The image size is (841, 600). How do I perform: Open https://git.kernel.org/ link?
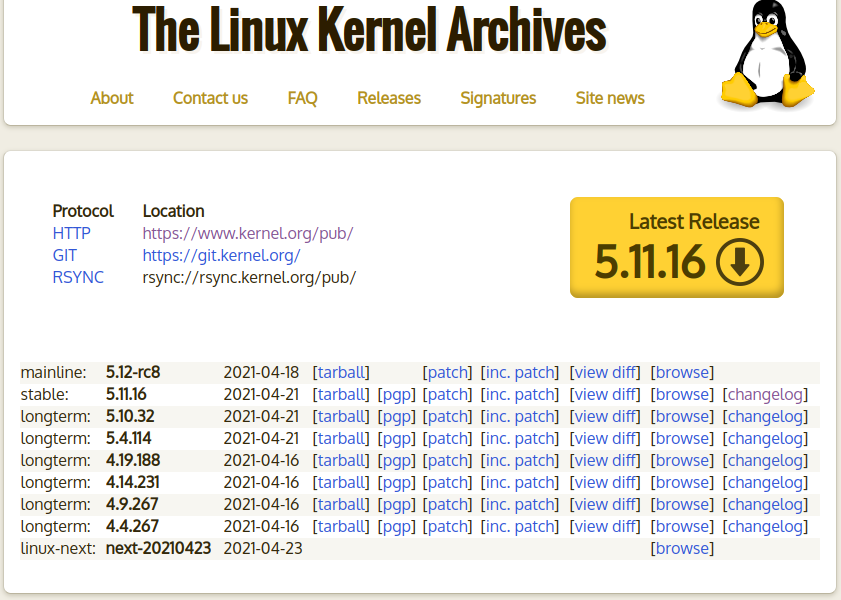coord(222,255)
